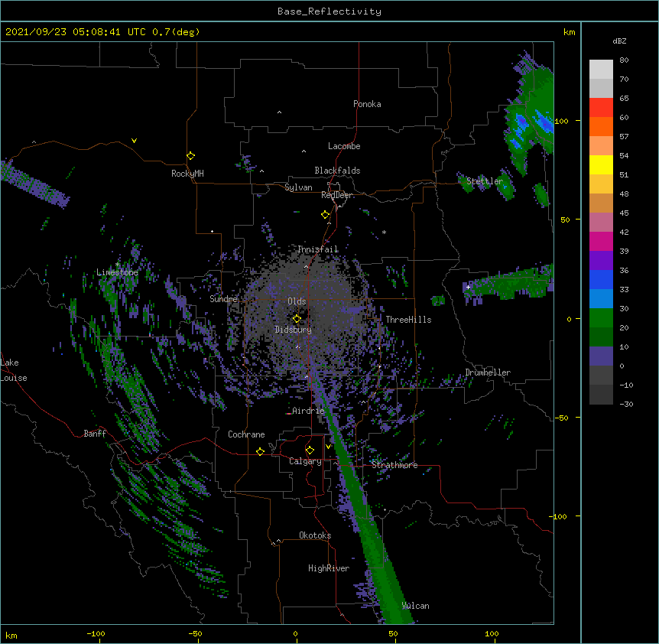Click the yellow 51-54 dBZ legend swatch
The height and width of the screenshot is (644, 659).
601,164
